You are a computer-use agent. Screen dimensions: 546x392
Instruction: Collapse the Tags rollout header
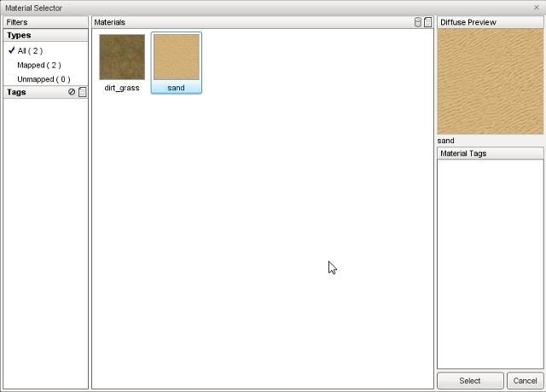click(34, 92)
